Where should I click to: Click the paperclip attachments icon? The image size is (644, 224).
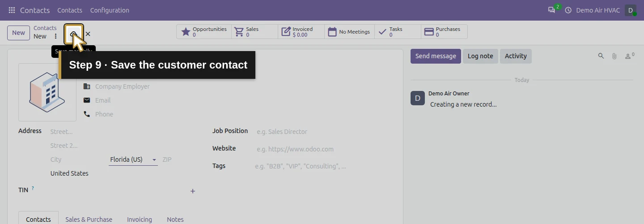pyautogui.click(x=614, y=56)
